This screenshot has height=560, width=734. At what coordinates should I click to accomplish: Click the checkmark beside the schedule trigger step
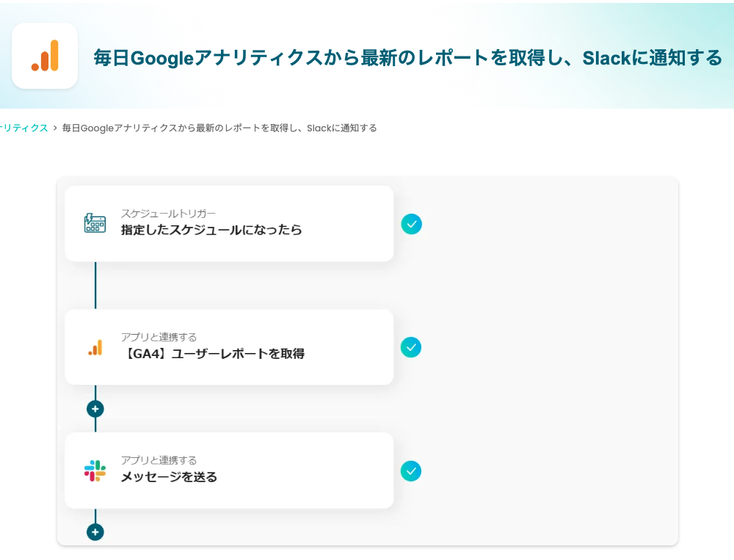pyautogui.click(x=412, y=224)
